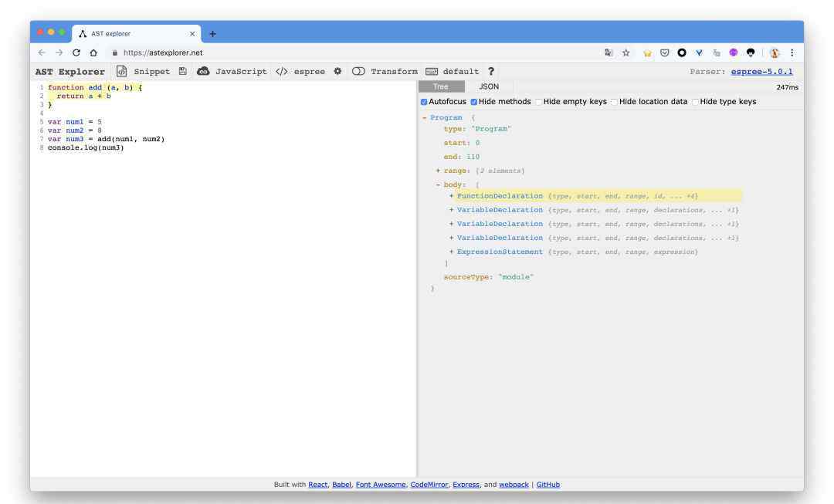Click the black circle extension icon
Image resolution: width=834 pixels, height=504 pixels.
(x=682, y=52)
